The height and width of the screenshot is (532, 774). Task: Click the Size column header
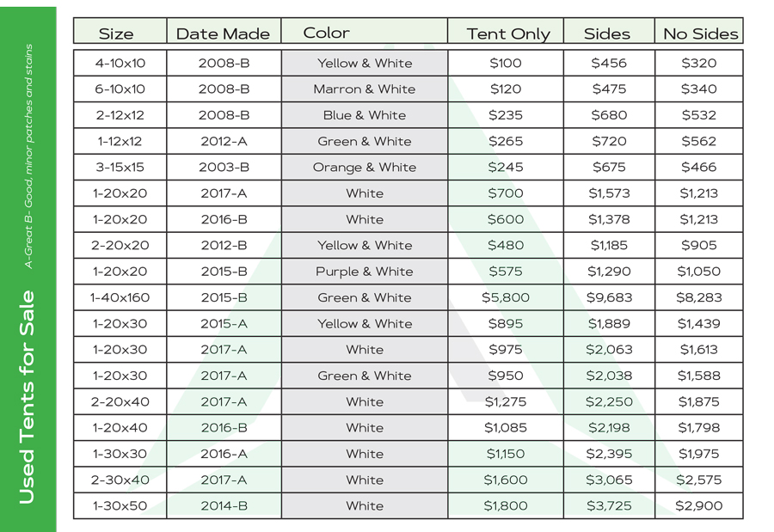pos(117,34)
